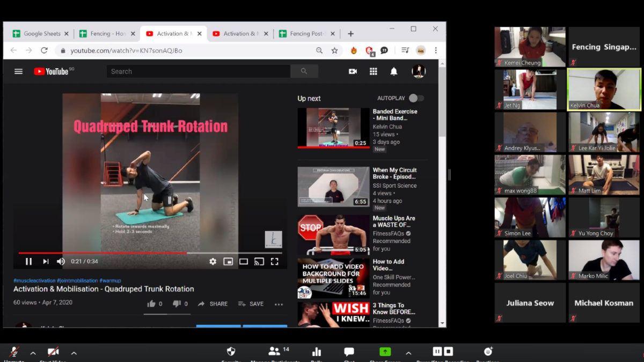Open video player settings gear

click(x=213, y=261)
